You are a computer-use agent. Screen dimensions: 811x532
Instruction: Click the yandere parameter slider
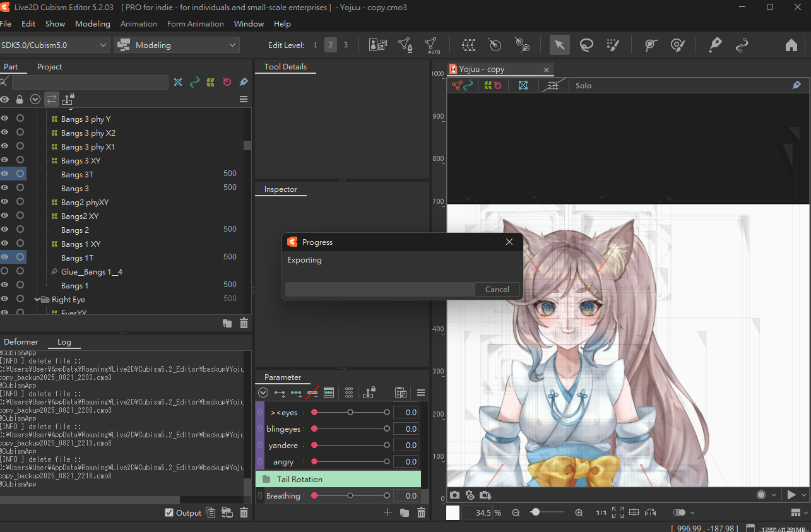[x=350, y=445]
